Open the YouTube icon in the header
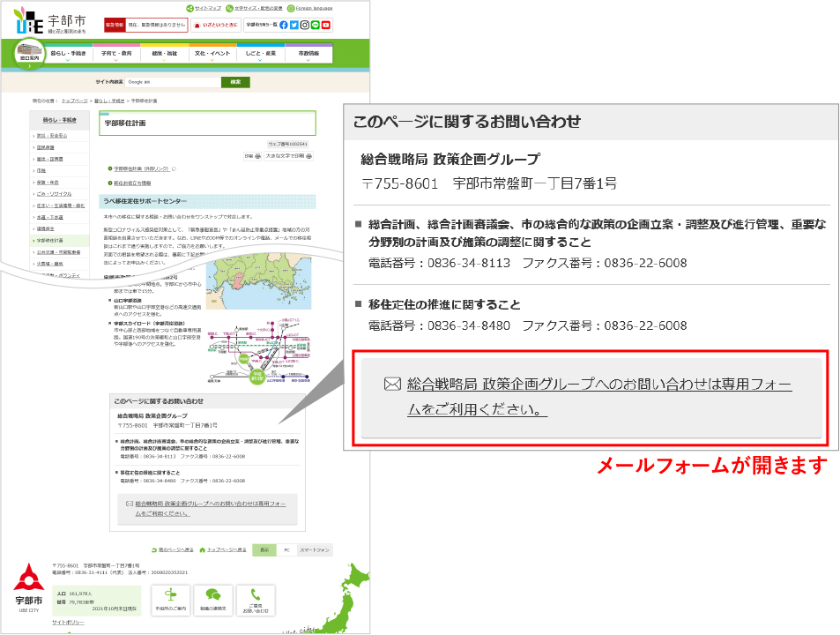This screenshot has height=635, width=840. (326, 25)
